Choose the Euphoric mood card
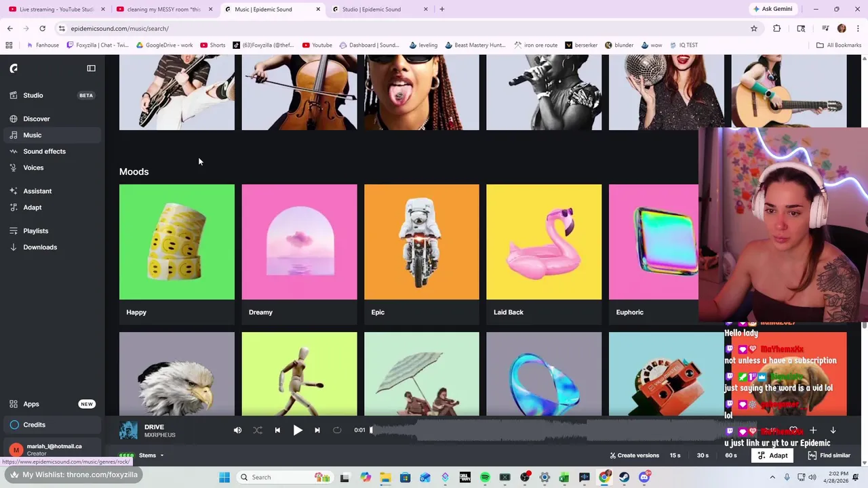The width and height of the screenshot is (868, 488). (654, 254)
